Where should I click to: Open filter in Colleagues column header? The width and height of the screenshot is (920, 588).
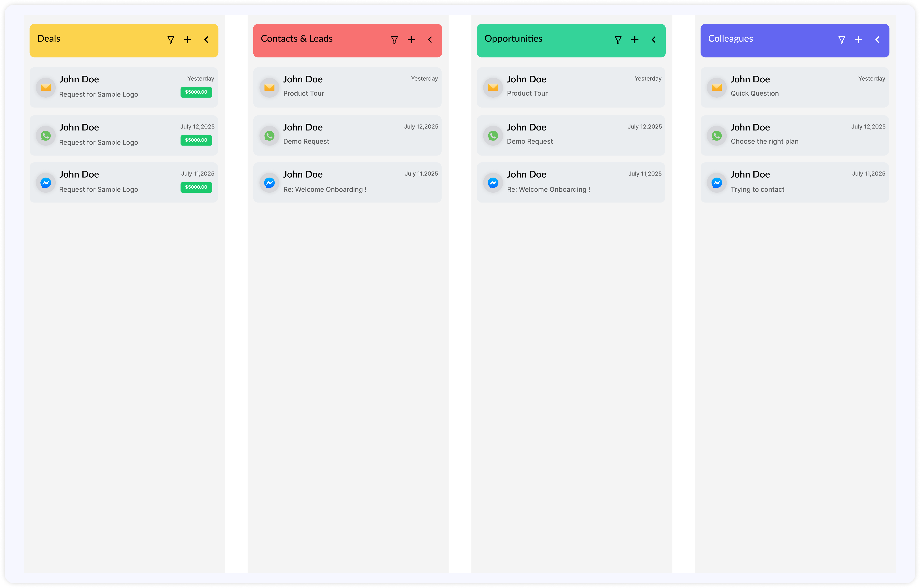(x=841, y=40)
